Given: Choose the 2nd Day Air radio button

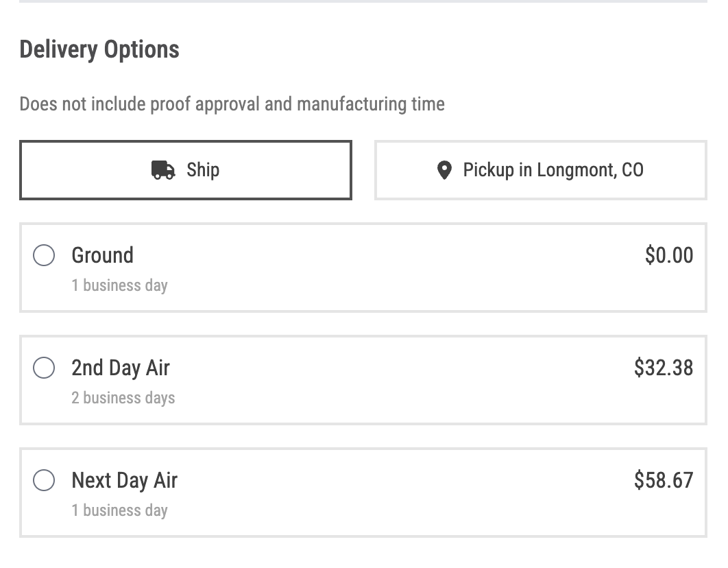Looking at the screenshot, I should (44, 368).
